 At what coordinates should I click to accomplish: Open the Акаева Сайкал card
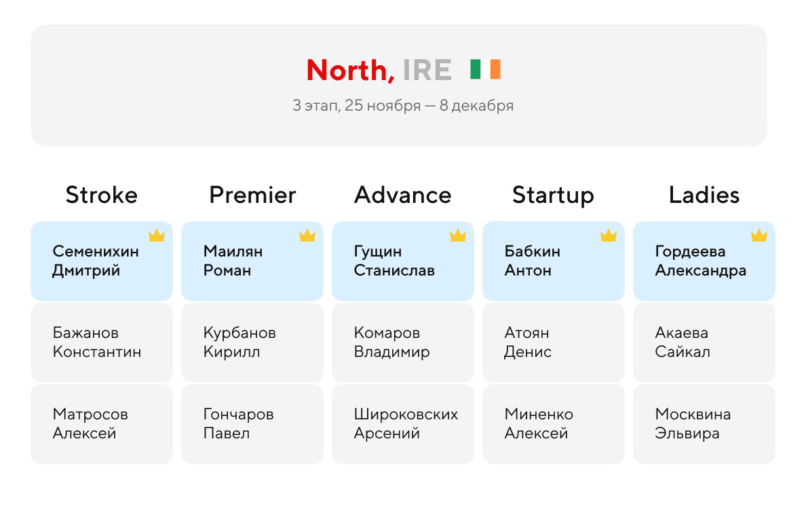point(704,342)
